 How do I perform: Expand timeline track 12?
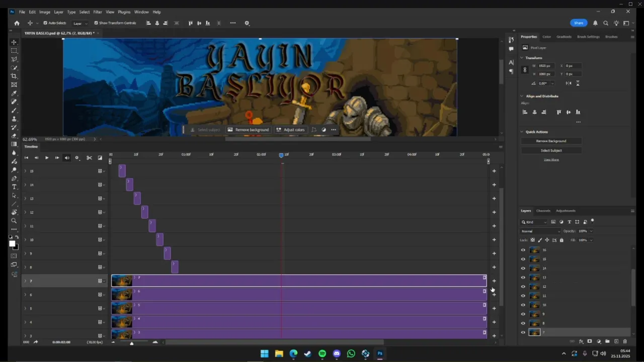click(25, 212)
